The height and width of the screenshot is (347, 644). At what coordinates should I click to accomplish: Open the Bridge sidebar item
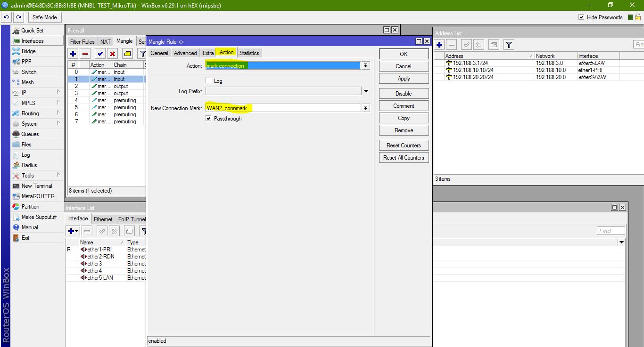pyautogui.click(x=28, y=51)
